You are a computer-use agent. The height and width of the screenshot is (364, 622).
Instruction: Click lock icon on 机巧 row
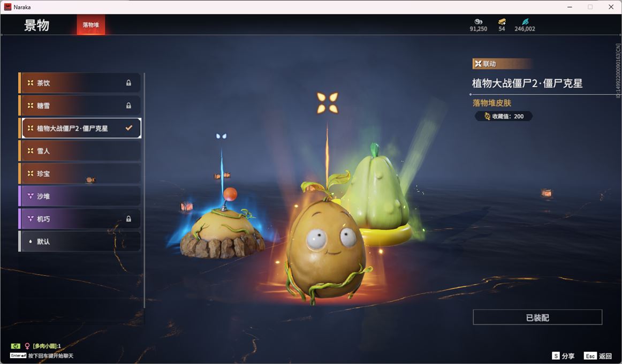click(128, 218)
